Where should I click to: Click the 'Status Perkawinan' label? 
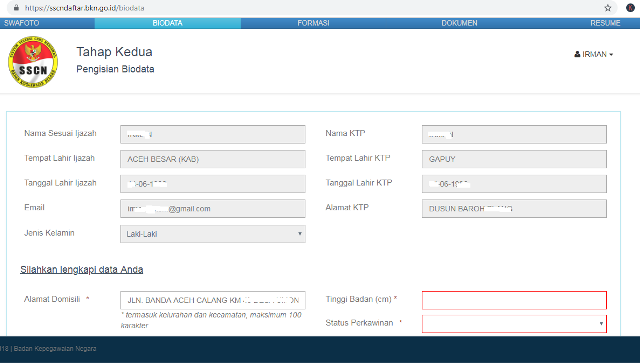359,323
